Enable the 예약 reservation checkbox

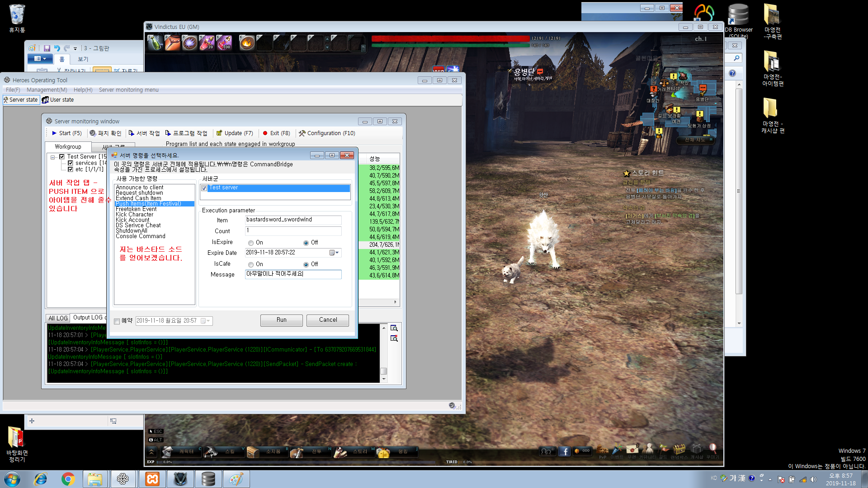(117, 321)
